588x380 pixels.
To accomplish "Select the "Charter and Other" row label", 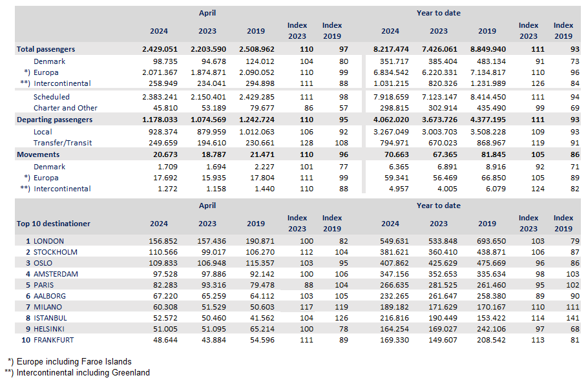I will 65,108.
